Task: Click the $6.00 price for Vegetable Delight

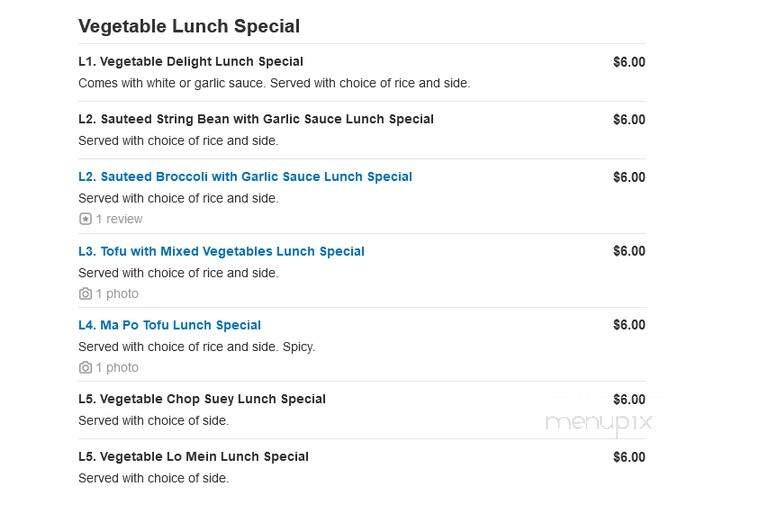Action: 629,62
